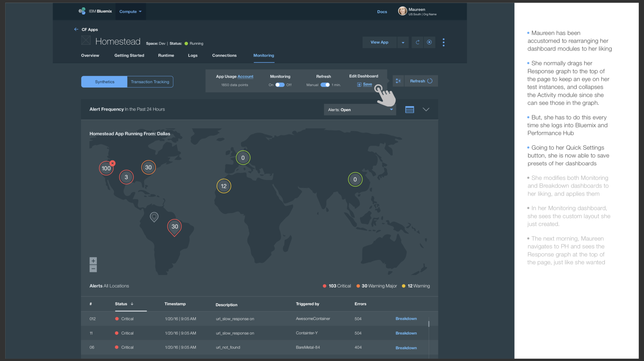Switch to the list view icon
Screen dimensions: 644x361
pyautogui.click(x=409, y=110)
